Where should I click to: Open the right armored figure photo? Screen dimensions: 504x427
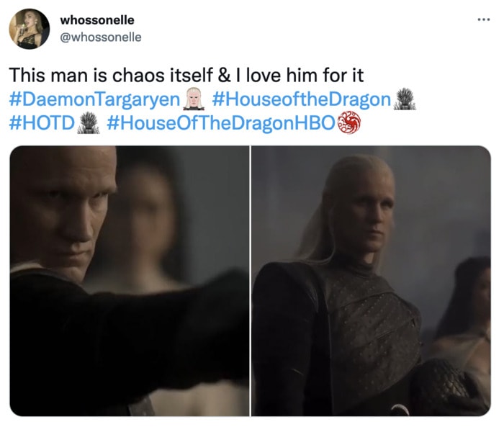[x=371, y=281]
